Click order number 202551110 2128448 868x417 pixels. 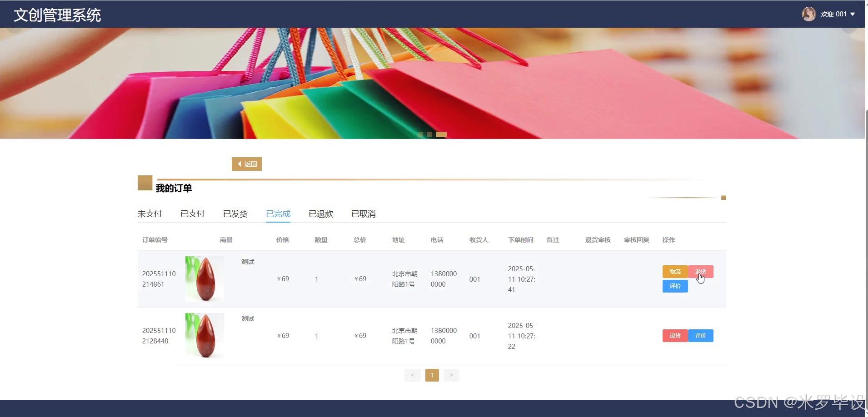(159, 336)
